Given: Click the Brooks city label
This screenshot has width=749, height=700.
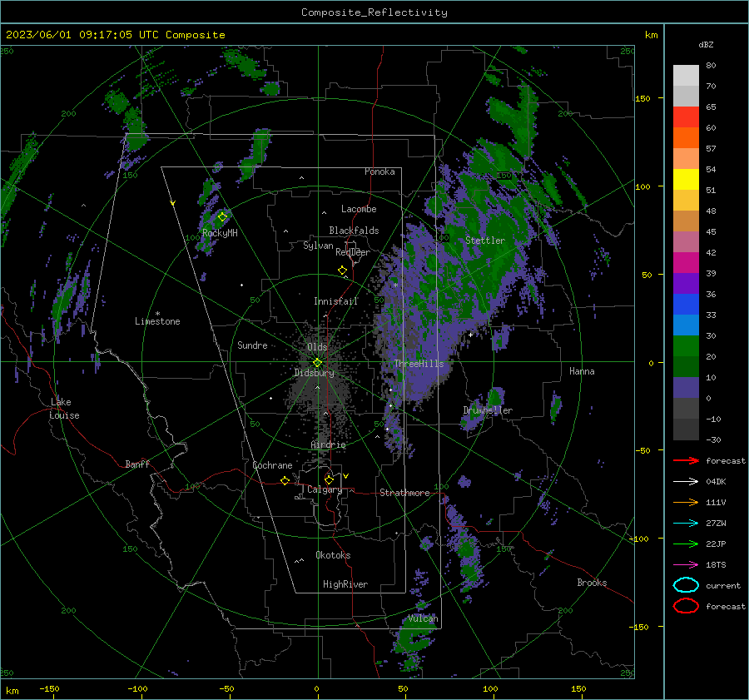Looking at the screenshot, I should [x=592, y=583].
